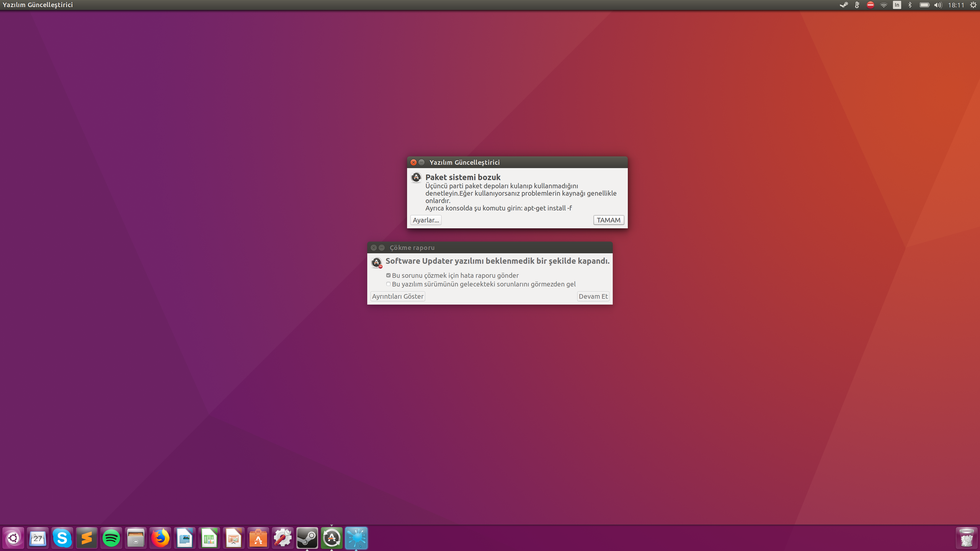Open LibreOffice Writer from the dock
980x551 pixels.
(185, 538)
